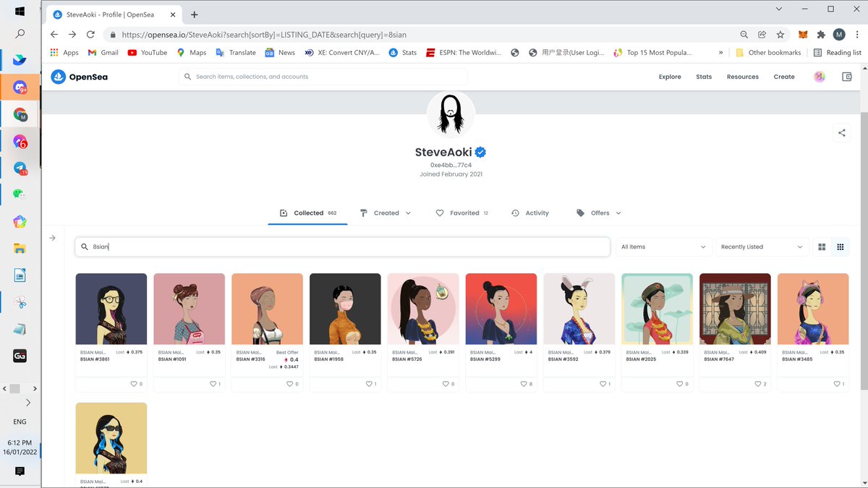
Task: Open Telegram from the taskbar
Action: (x=20, y=168)
